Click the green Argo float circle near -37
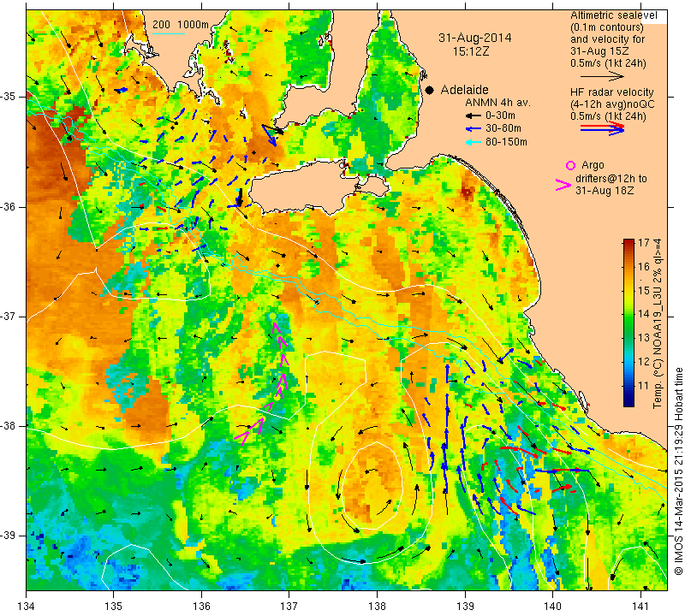685x616 pixels. 272,316
